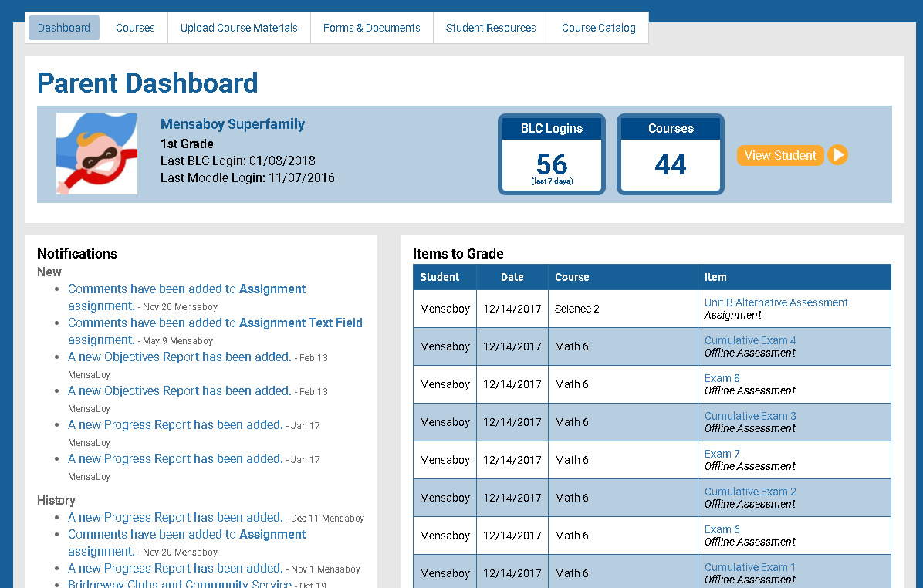Open Cumulative Exam 3 in Items to Grade

[750, 416]
